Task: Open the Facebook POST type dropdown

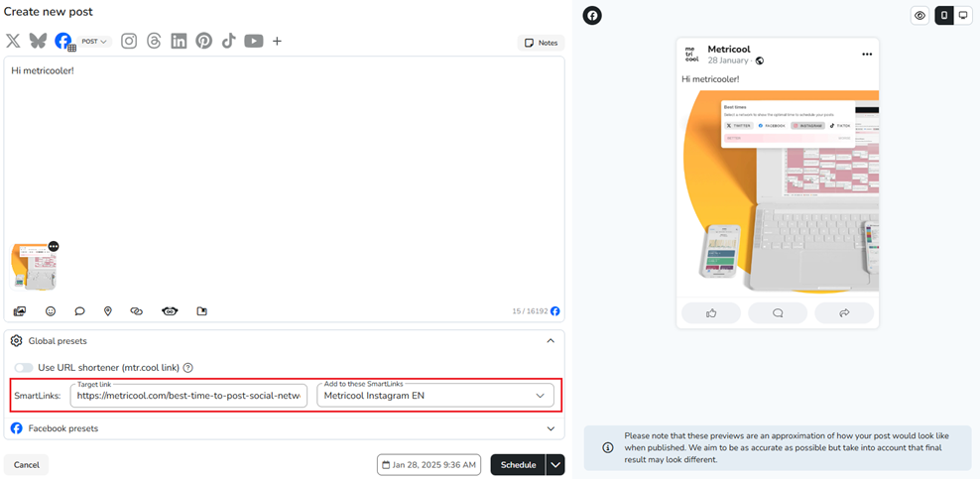Action: pyautogui.click(x=95, y=42)
